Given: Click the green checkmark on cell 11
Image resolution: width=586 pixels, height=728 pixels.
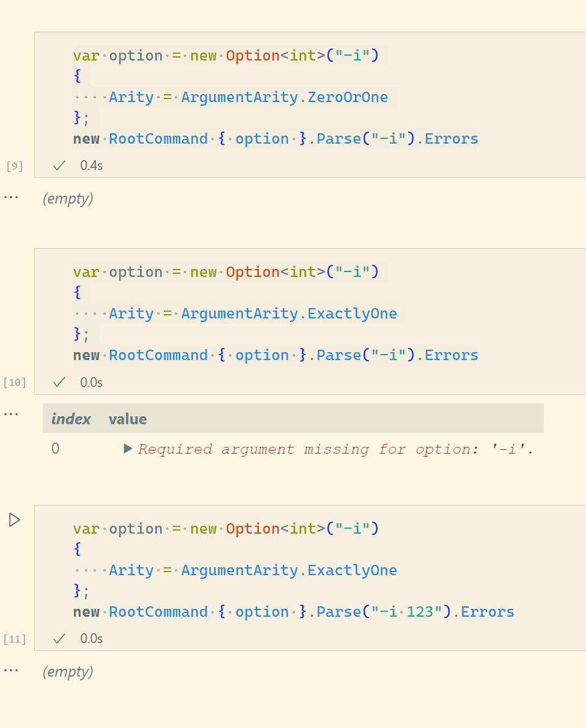Looking at the screenshot, I should click(x=58, y=638).
